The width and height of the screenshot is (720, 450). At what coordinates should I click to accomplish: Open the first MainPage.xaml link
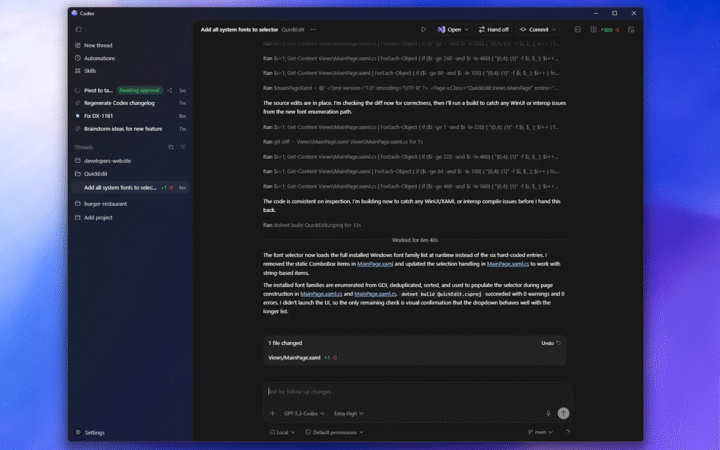[x=375, y=264]
